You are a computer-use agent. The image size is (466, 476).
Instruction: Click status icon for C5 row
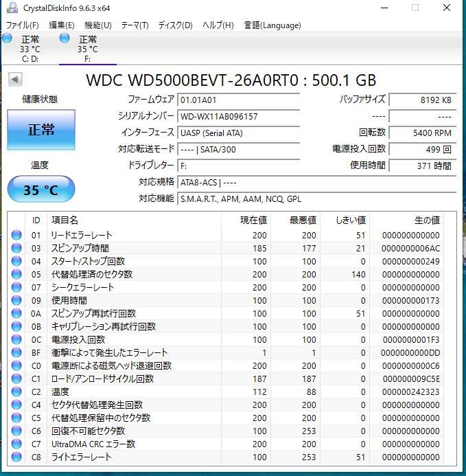point(16,418)
